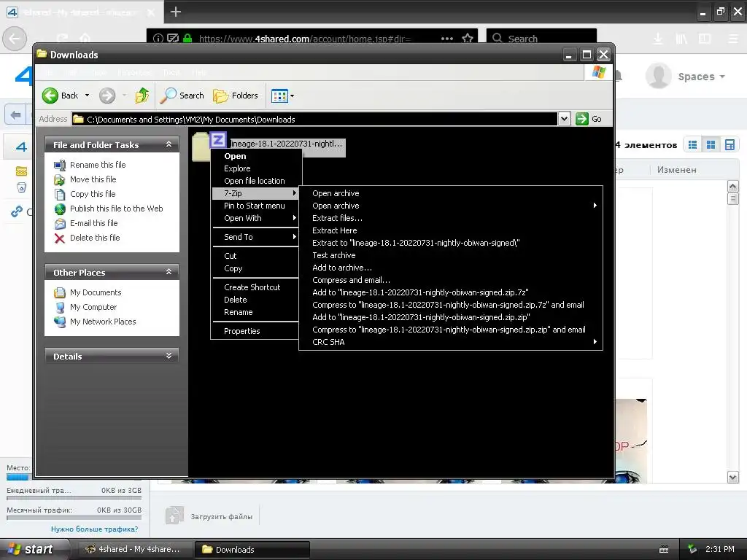Image resolution: width=747 pixels, height=560 pixels.
Task: Click the Go button next to address bar
Action: [x=589, y=119]
